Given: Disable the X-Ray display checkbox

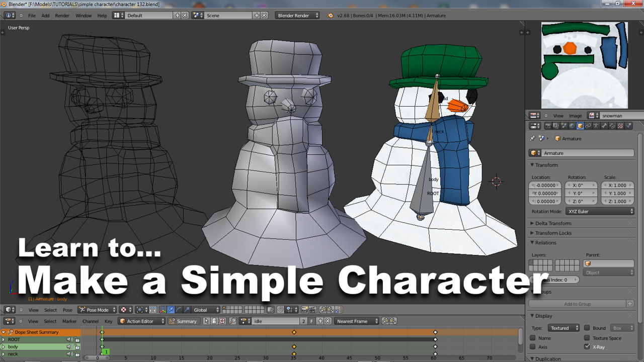Looking at the screenshot, I should pos(587,347).
